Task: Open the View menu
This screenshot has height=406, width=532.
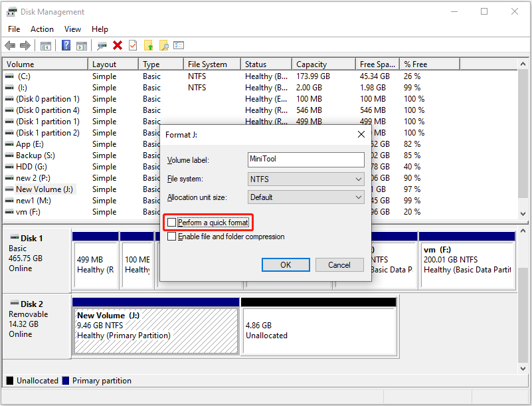Action: click(72, 29)
